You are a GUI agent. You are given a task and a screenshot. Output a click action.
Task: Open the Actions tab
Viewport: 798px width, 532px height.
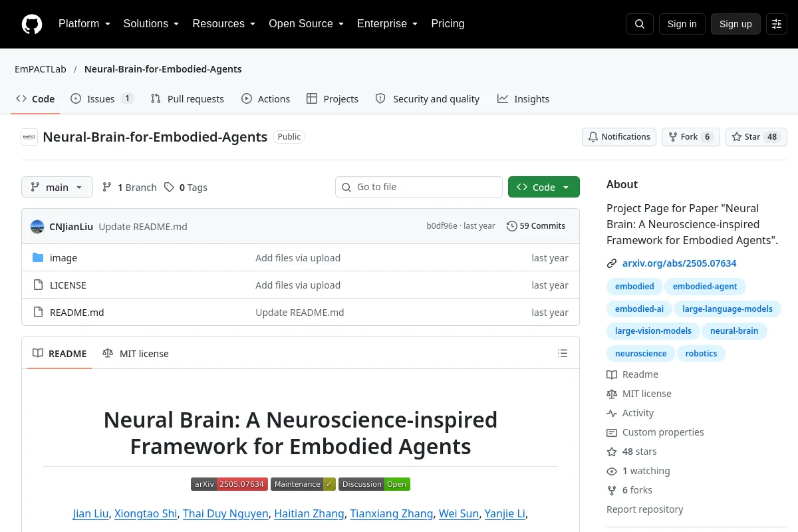pos(266,99)
